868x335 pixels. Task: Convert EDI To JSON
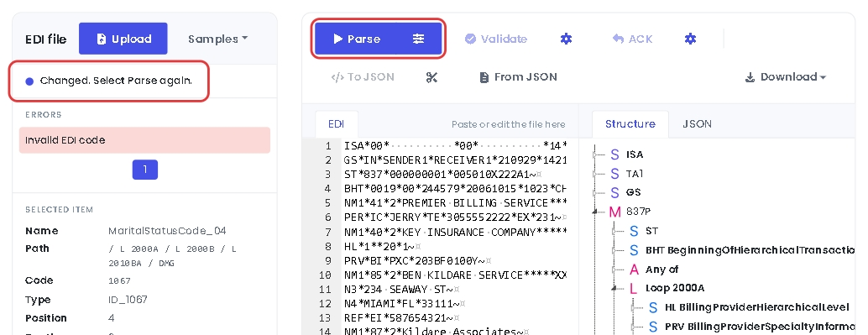coord(363,77)
